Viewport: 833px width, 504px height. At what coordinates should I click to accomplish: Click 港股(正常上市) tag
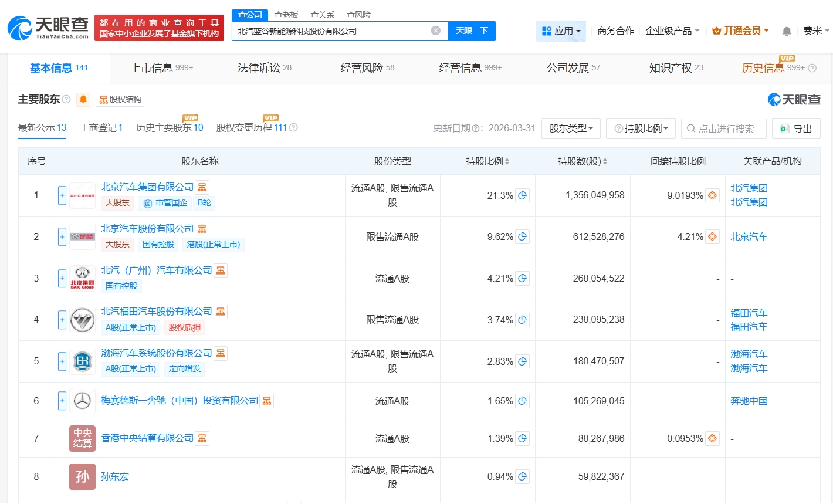pyautogui.click(x=213, y=244)
